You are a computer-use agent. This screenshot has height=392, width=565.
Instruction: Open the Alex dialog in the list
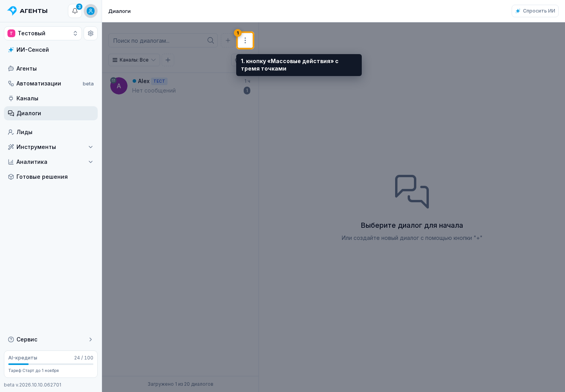click(x=180, y=86)
